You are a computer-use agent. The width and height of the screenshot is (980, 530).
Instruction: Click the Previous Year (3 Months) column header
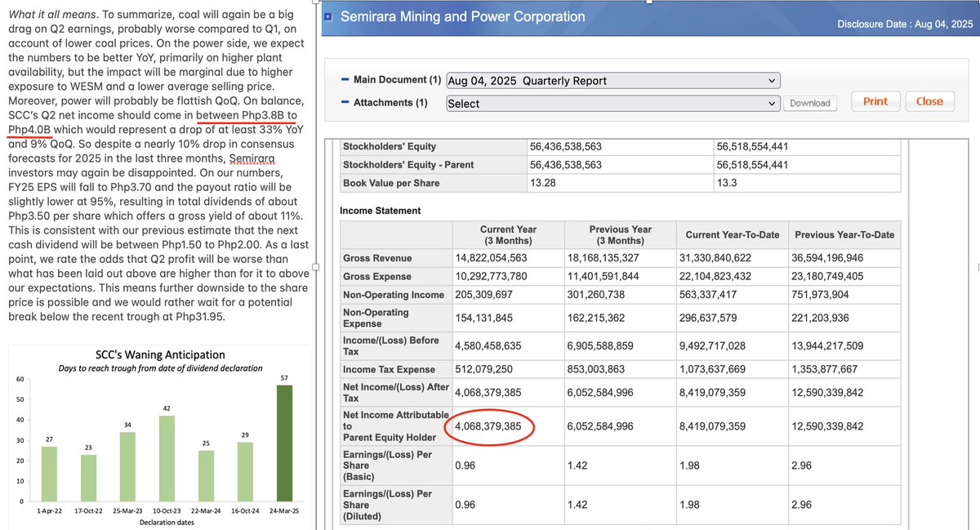[620, 235]
